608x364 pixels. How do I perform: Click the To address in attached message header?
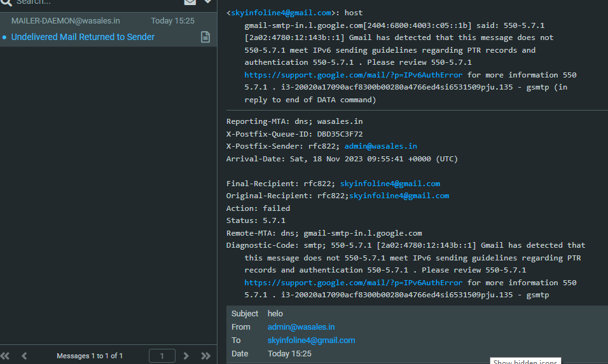[311, 340]
